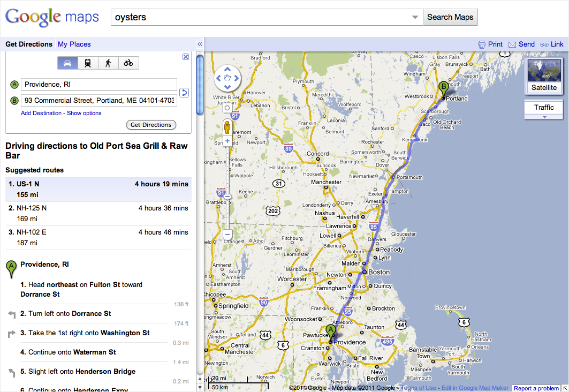This screenshot has height=392, width=569.
Task: Pick the Street View pegman
Action: pyautogui.click(x=227, y=127)
